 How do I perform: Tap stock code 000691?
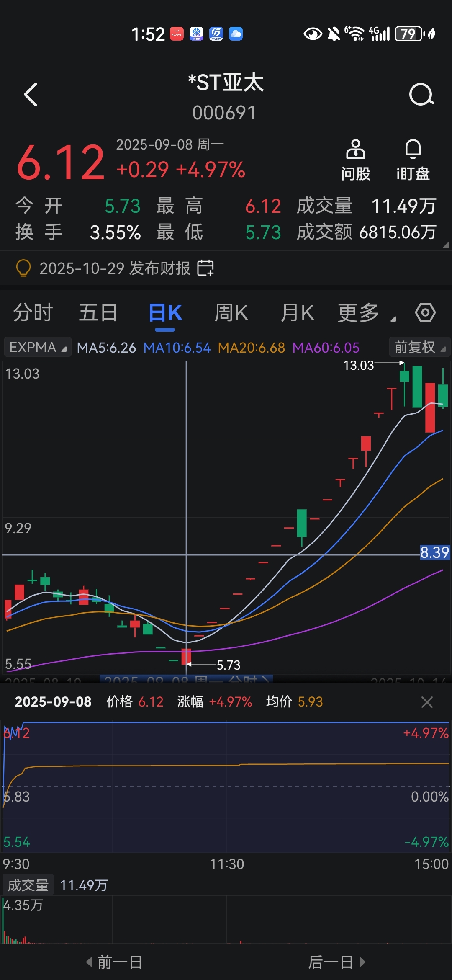coord(224,113)
